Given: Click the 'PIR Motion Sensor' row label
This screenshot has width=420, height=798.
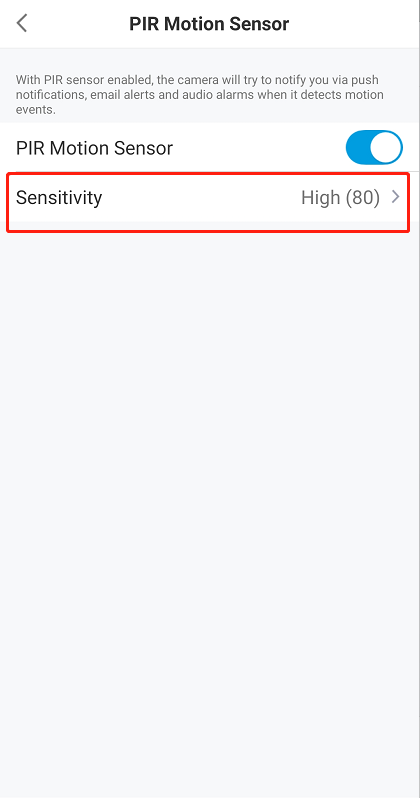Looking at the screenshot, I should point(94,148).
